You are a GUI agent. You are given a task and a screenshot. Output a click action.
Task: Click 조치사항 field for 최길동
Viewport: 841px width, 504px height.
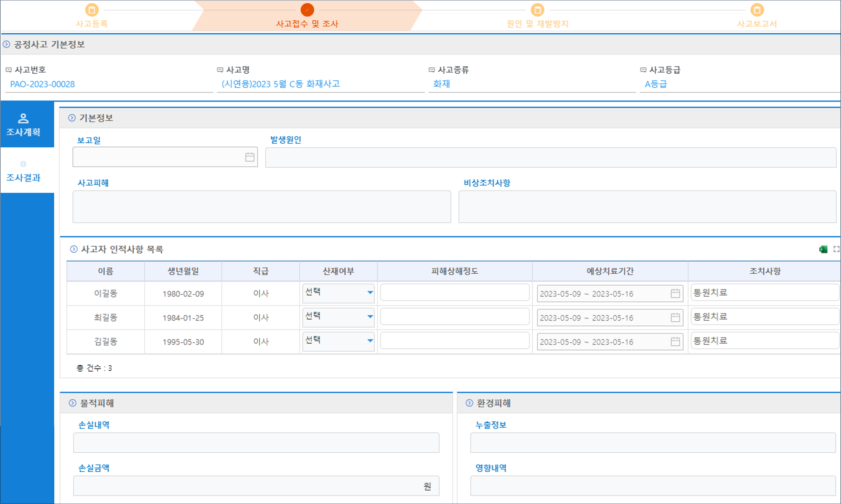coord(765,317)
